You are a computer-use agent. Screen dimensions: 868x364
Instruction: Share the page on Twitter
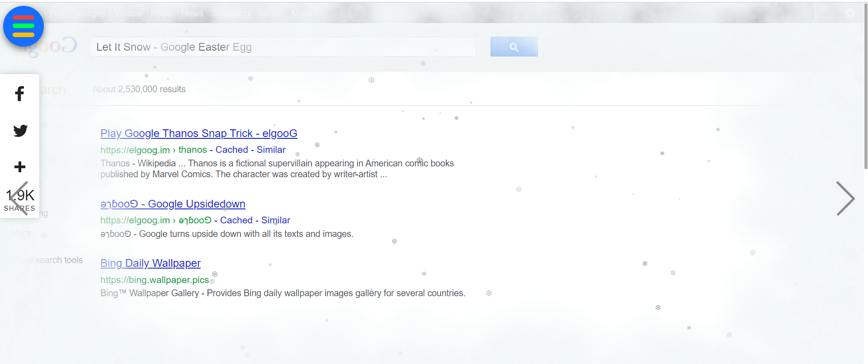pos(20,131)
